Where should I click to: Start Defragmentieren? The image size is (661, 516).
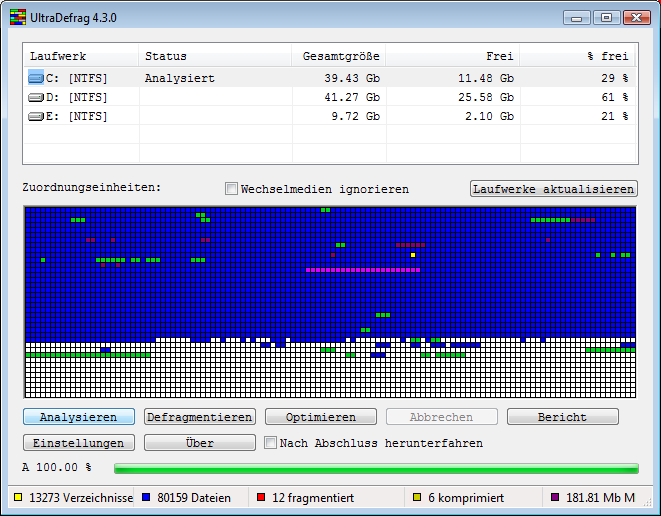[x=200, y=417]
